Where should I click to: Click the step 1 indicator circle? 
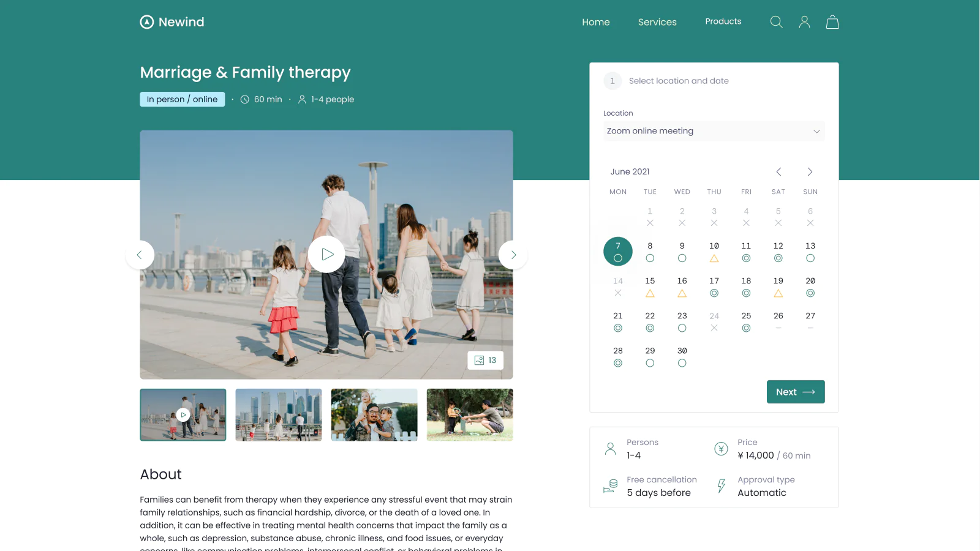[x=612, y=81]
